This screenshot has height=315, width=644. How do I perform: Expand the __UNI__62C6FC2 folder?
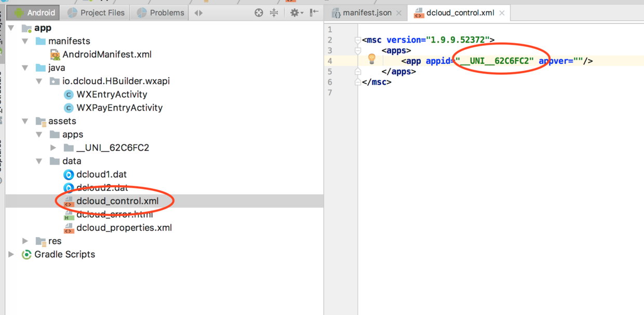click(53, 148)
